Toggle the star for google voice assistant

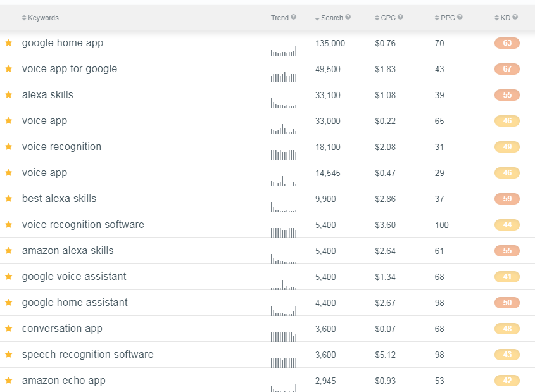tap(9, 276)
